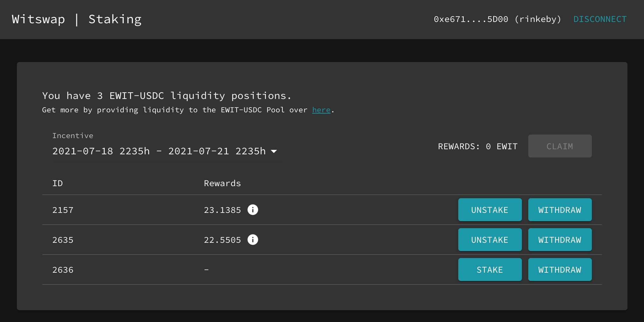
Task: Click the REWARDS: 0 EWIT label
Action: click(478, 146)
